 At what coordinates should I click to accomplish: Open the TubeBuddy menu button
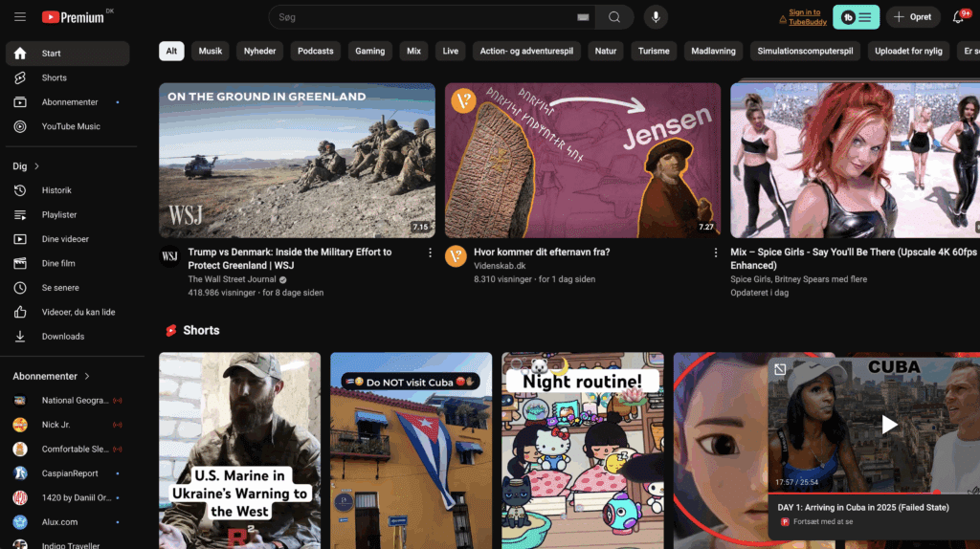point(856,17)
